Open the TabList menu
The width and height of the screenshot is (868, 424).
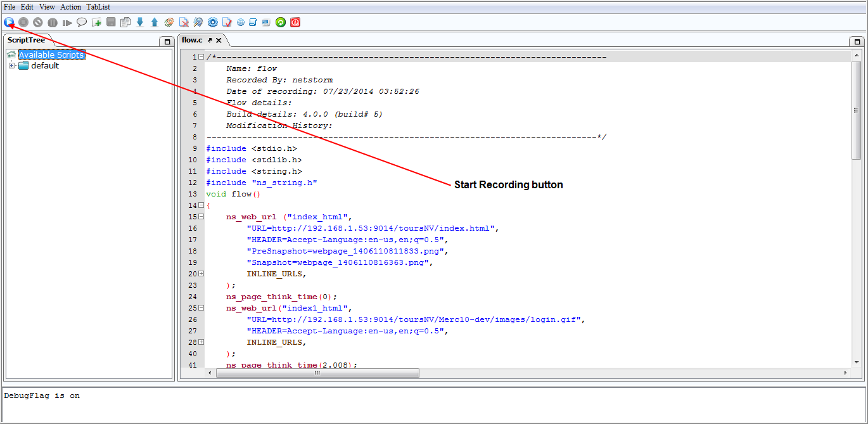[98, 7]
